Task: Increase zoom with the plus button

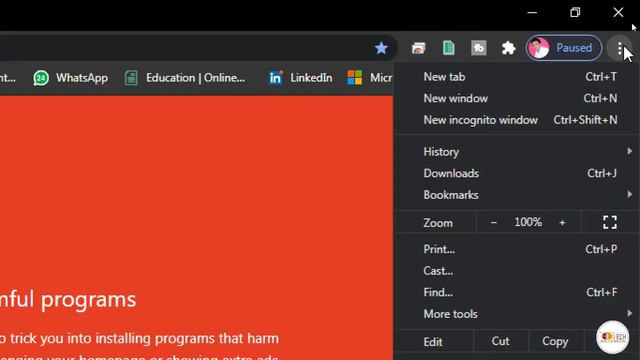Action: tap(562, 223)
